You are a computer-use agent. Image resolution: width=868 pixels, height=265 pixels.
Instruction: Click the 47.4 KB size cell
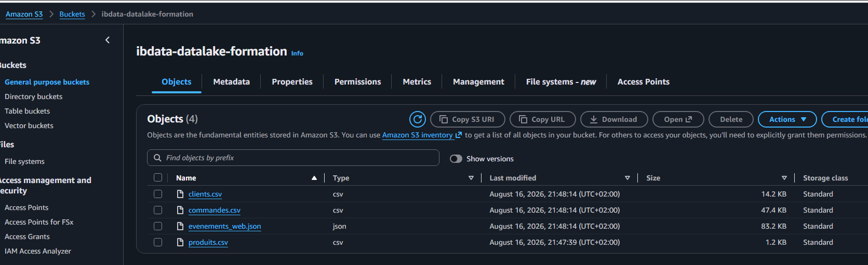773,210
